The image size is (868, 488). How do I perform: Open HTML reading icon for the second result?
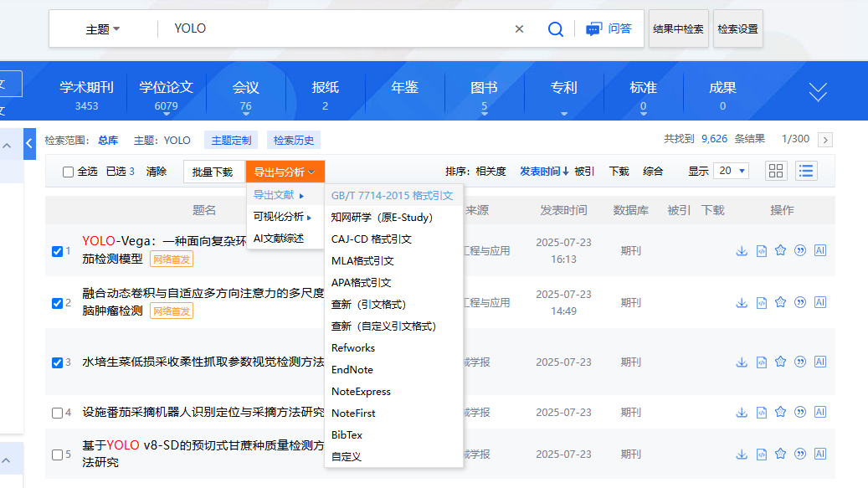click(761, 303)
